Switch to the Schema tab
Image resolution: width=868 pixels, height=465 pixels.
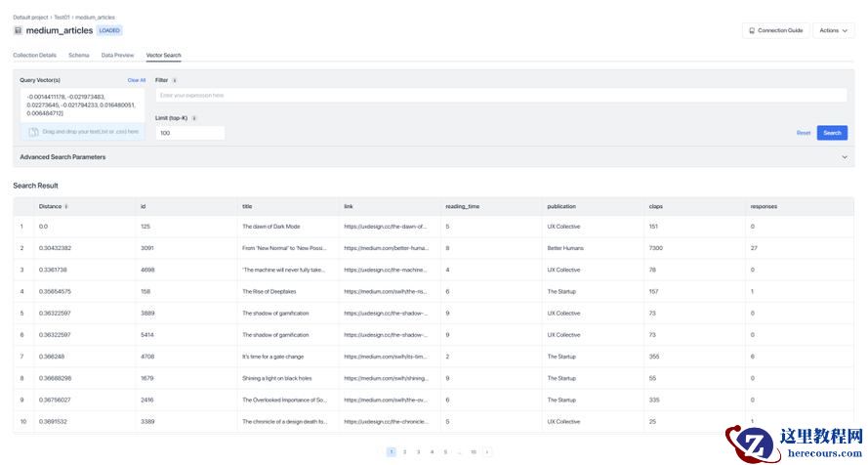(78, 56)
